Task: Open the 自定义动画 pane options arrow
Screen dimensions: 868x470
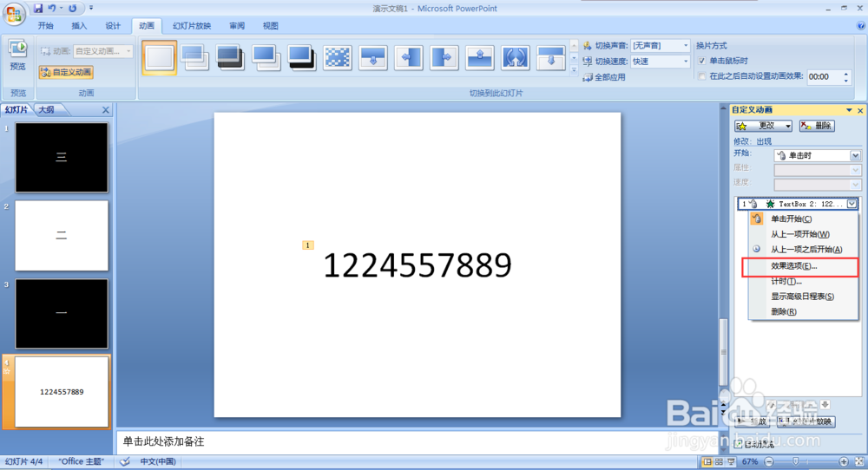Action: pos(849,111)
